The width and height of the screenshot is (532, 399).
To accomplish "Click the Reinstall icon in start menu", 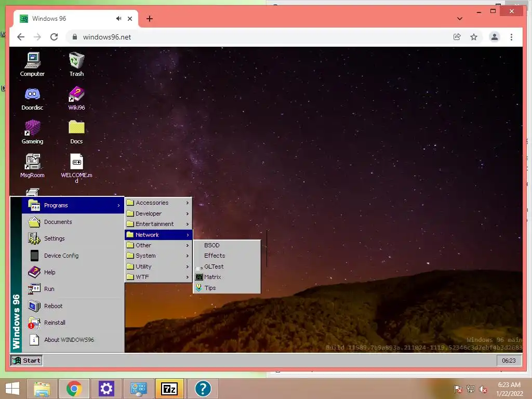I will (x=34, y=323).
